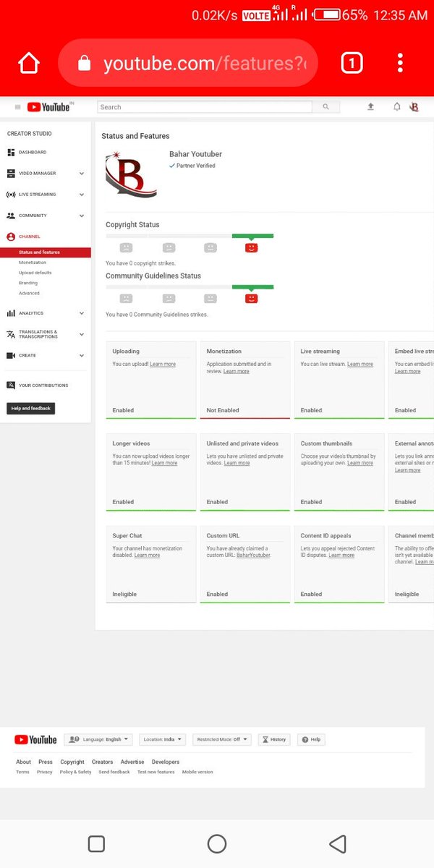
Task: Open Dashboard menu item
Action: (x=33, y=153)
